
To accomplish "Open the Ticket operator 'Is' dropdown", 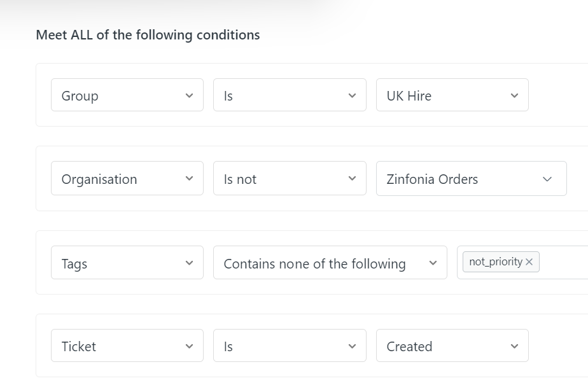I will tap(290, 346).
